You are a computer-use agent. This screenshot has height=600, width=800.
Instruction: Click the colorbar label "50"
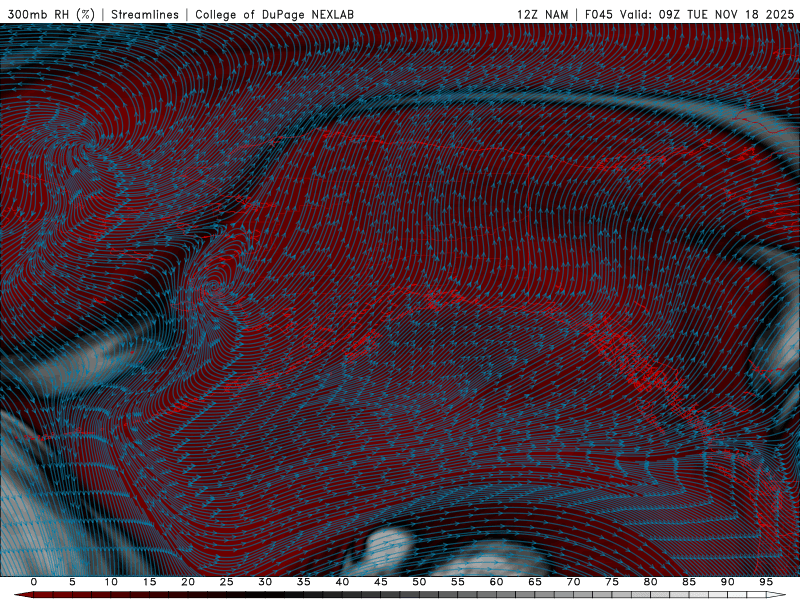coord(419,582)
